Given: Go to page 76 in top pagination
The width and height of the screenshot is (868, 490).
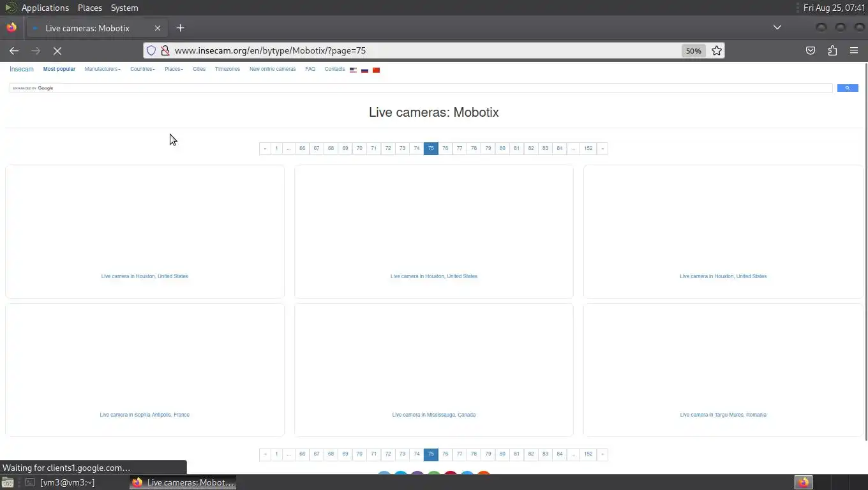Looking at the screenshot, I should pyautogui.click(x=445, y=149).
